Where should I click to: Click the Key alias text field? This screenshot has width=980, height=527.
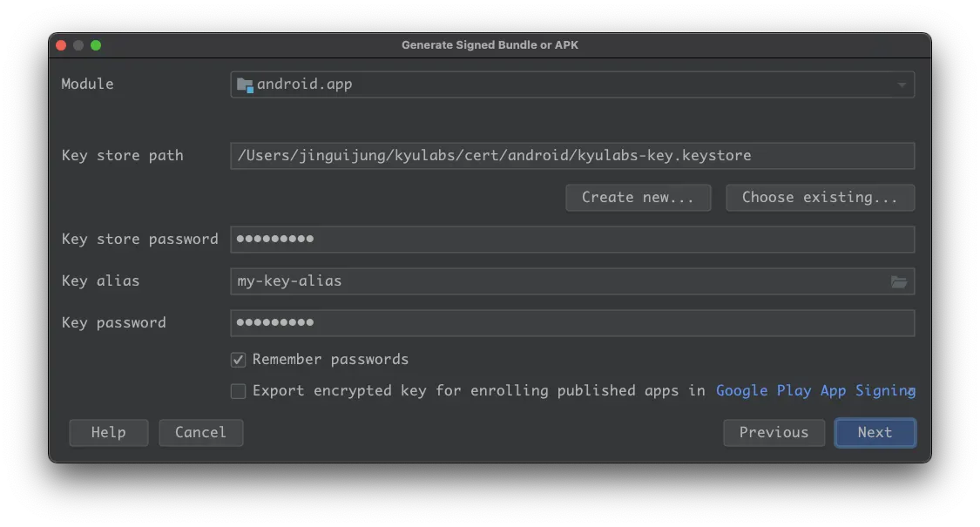pos(558,281)
